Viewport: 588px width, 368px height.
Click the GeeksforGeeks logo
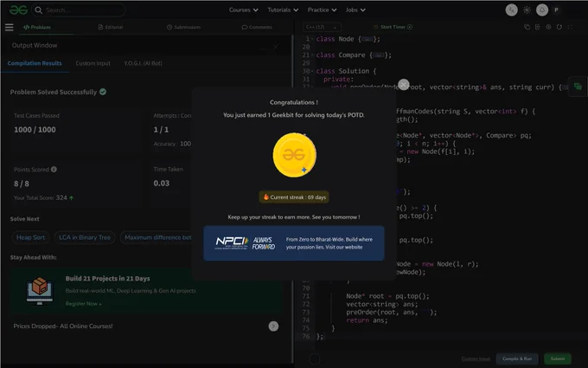18,10
